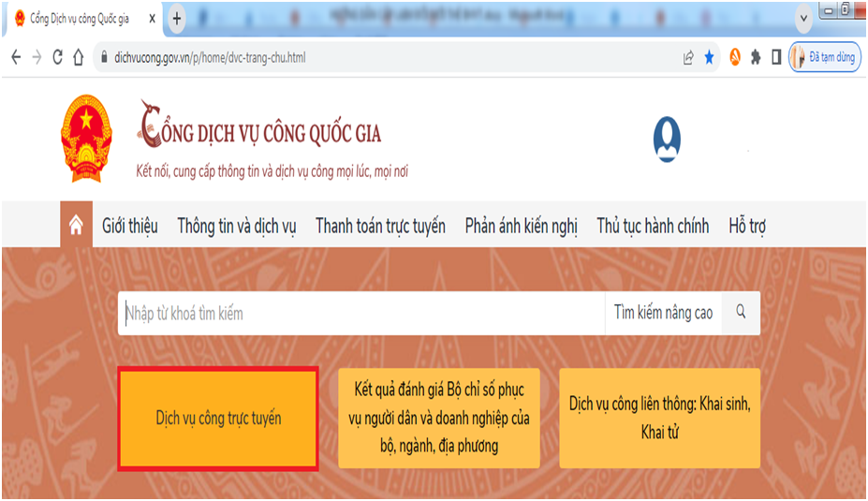Go back using browser back arrow
Screen dimensions: 868x501
16,57
